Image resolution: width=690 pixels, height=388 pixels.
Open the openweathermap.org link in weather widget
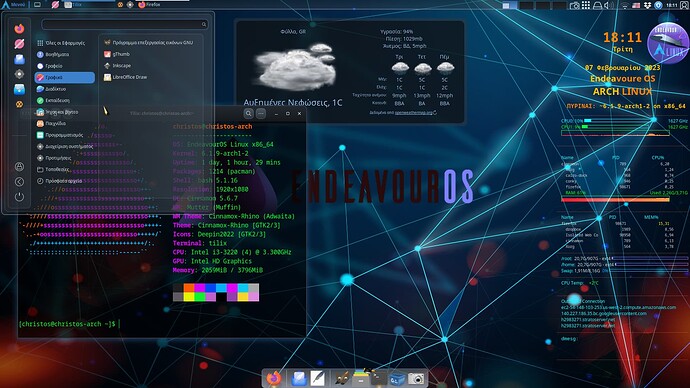click(413, 113)
